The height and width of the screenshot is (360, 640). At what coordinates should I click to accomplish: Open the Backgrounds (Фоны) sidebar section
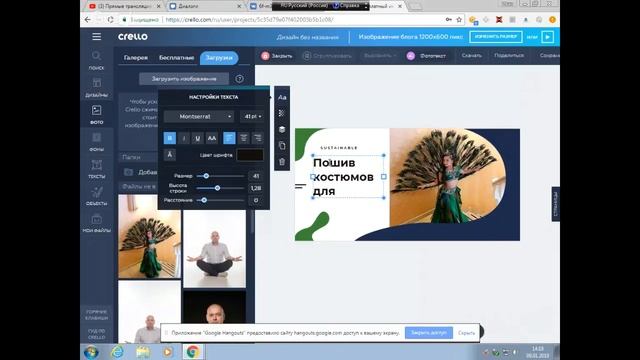(96, 142)
